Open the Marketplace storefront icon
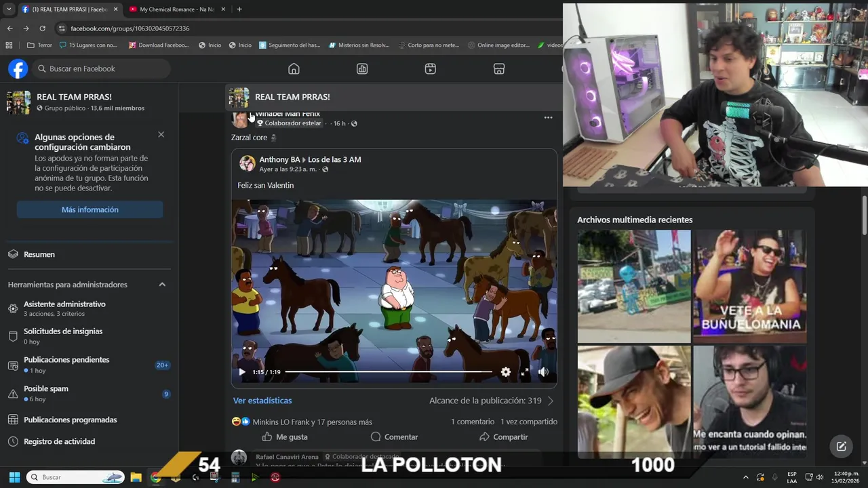 pos(499,68)
